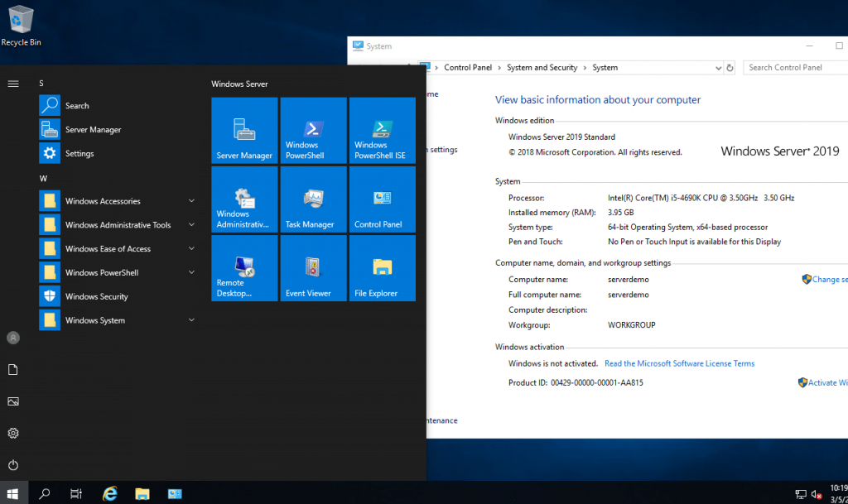Launch Event Viewer from the Start tiles
This screenshot has height=504, width=848.
[313, 267]
